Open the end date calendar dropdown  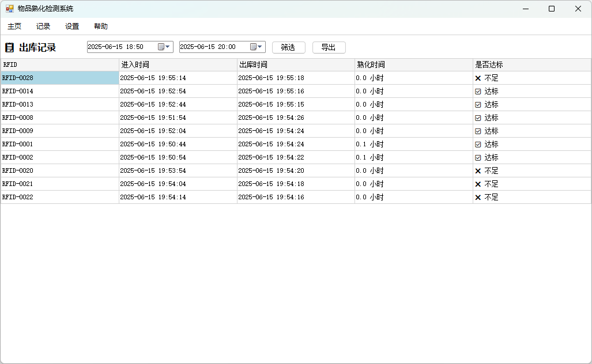[x=257, y=47]
